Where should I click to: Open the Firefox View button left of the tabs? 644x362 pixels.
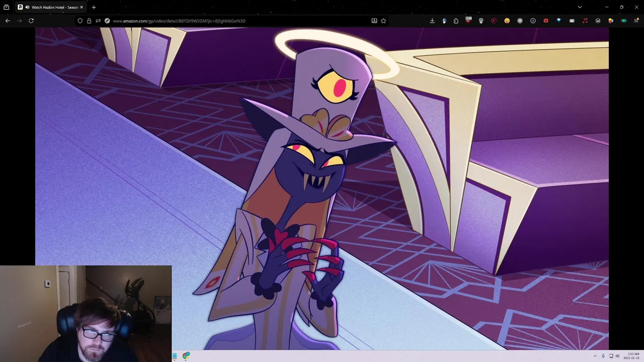[7, 7]
